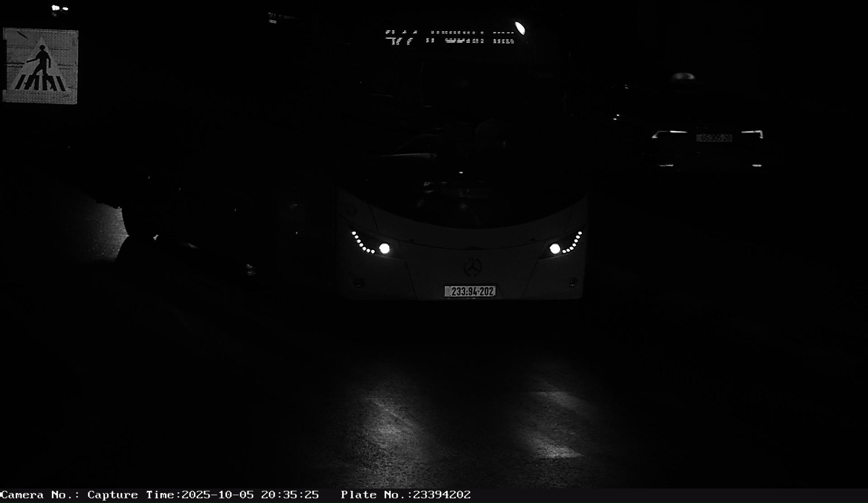Click the car plate 65-305-26
The width and height of the screenshot is (868, 503).
coord(713,138)
